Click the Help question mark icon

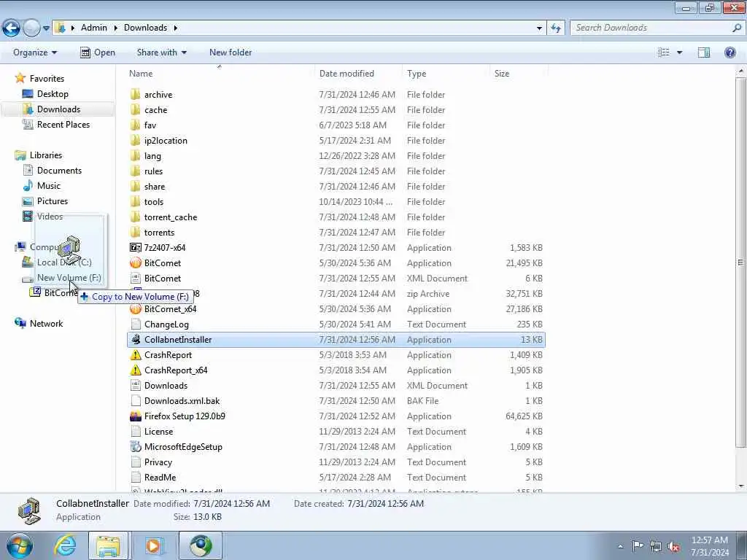pos(729,52)
